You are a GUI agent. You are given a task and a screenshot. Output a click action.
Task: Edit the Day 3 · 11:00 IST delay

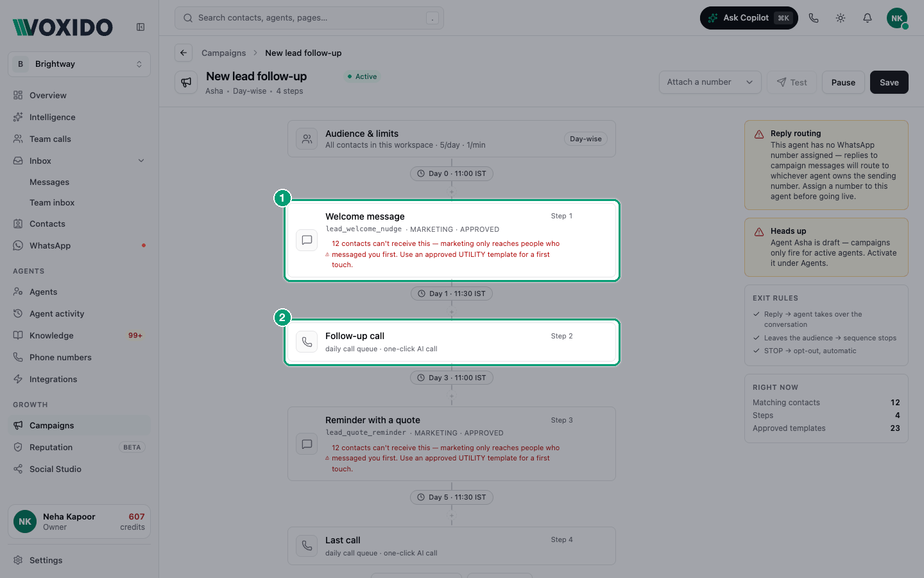(x=452, y=378)
